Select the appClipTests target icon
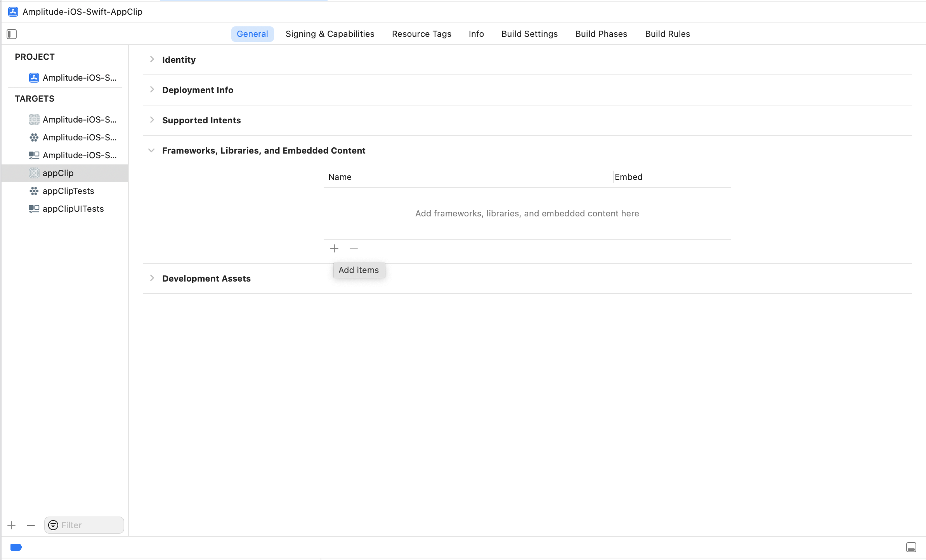 point(34,191)
